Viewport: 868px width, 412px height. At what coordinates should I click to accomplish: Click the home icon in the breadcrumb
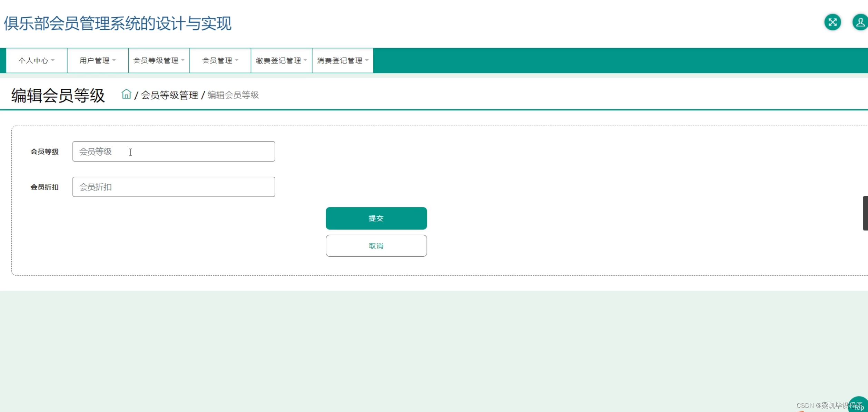pyautogui.click(x=126, y=94)
